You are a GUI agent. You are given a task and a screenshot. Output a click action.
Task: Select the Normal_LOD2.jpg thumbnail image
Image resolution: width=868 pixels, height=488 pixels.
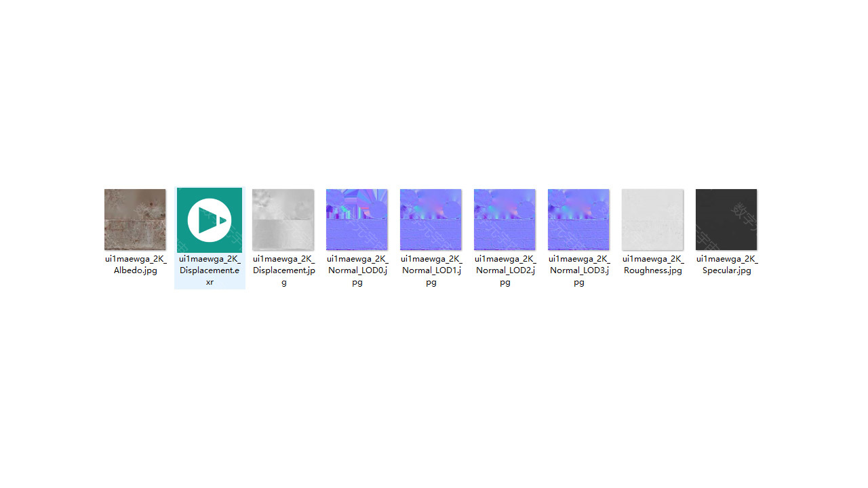505,220
